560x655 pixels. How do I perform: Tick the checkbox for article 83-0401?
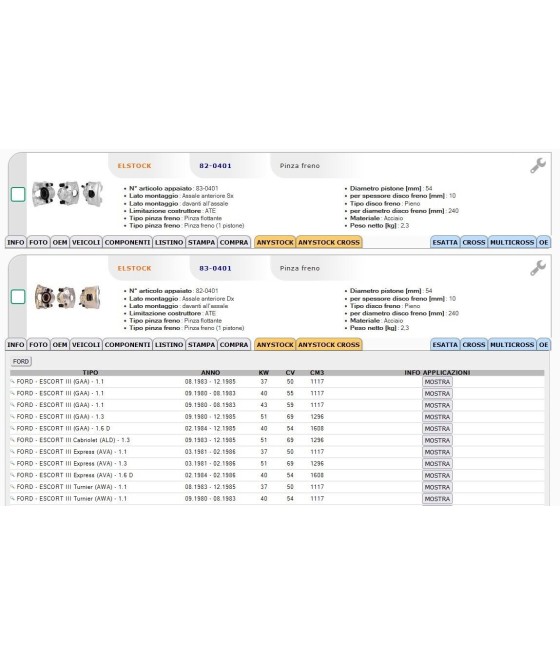(x=18, y=297)
